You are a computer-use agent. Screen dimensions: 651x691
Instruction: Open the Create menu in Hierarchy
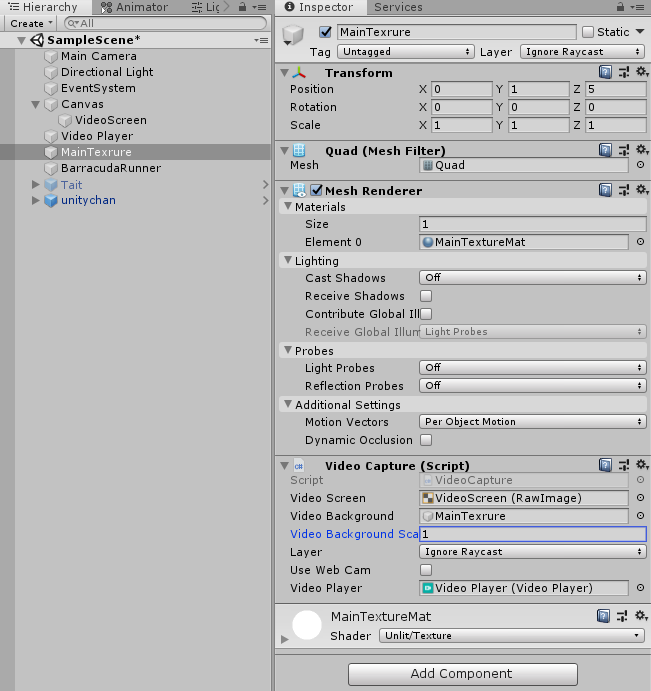(x=31, y=23)
